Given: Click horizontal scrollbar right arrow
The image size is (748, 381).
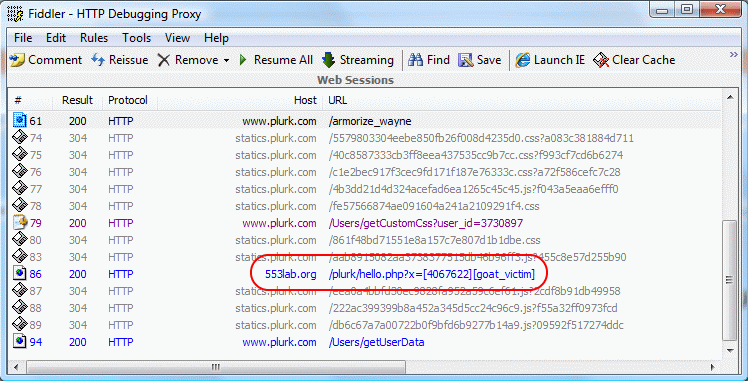Looking at the screenshot, I should 714,367.
